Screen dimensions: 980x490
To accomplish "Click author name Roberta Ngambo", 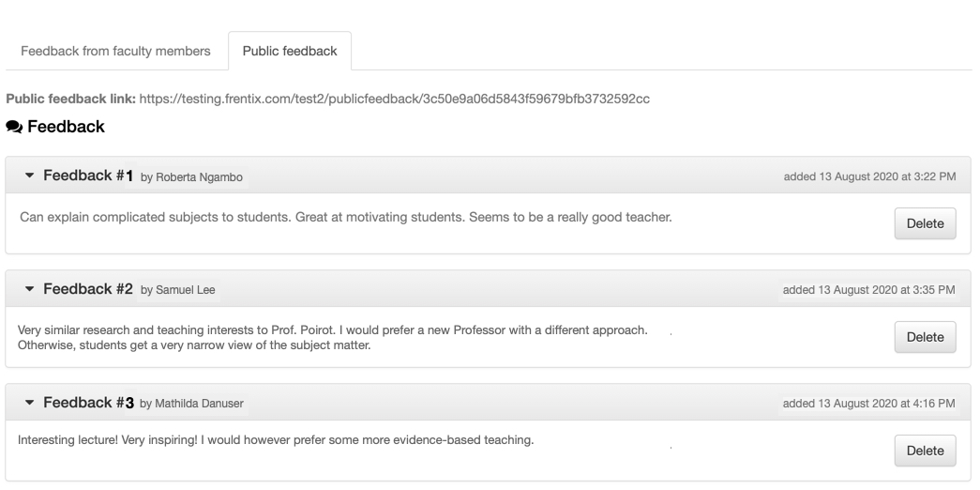I will 199,177.
